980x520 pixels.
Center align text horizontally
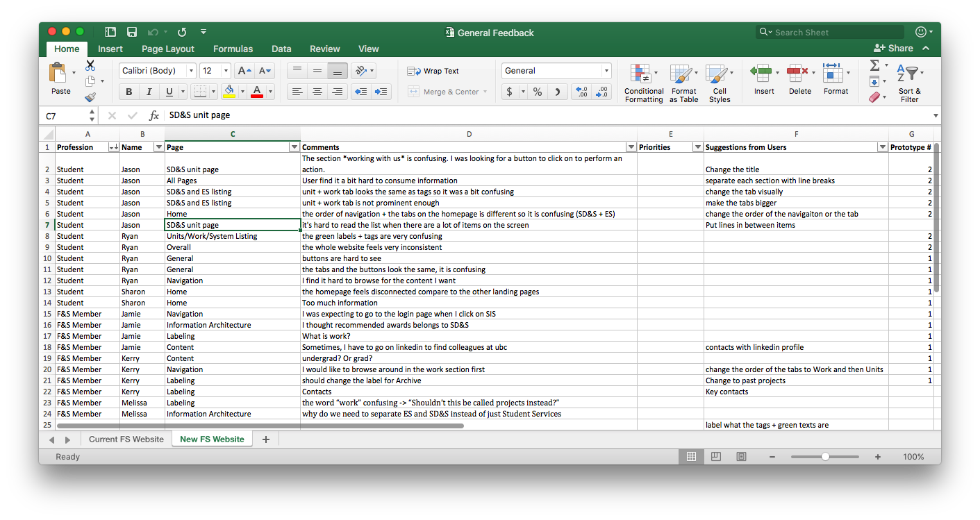317,92
